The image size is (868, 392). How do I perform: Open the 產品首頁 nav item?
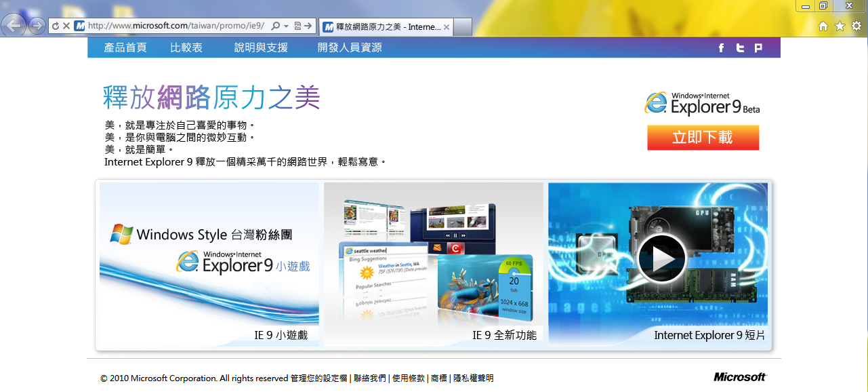point(125,47)
